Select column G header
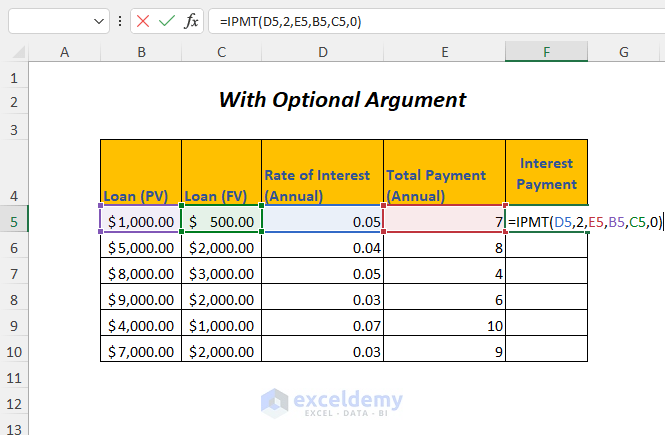The image size is (665, 435). pyautogui.click(x=623, y=52)
